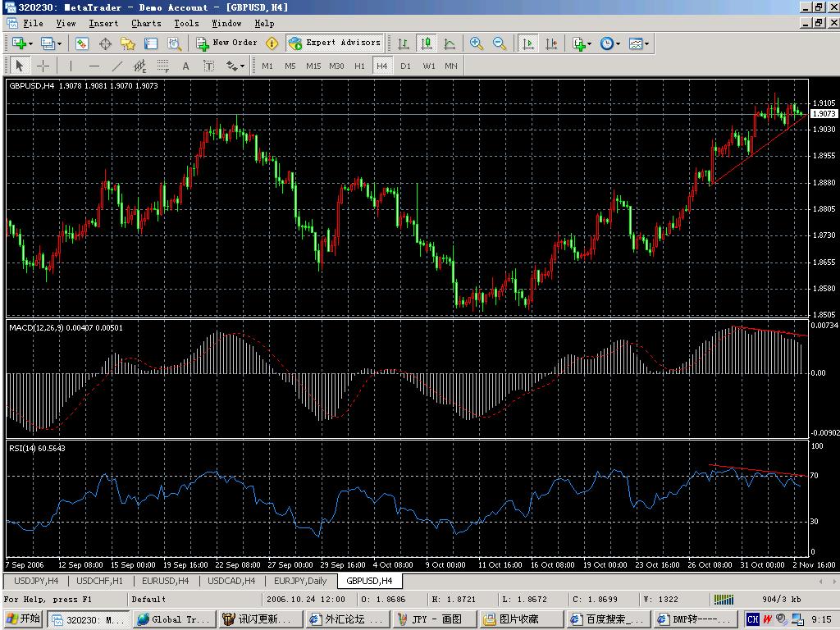The image size is (840, 630).
Task: Expand the Indicators list dropdown
Action: 582,43
